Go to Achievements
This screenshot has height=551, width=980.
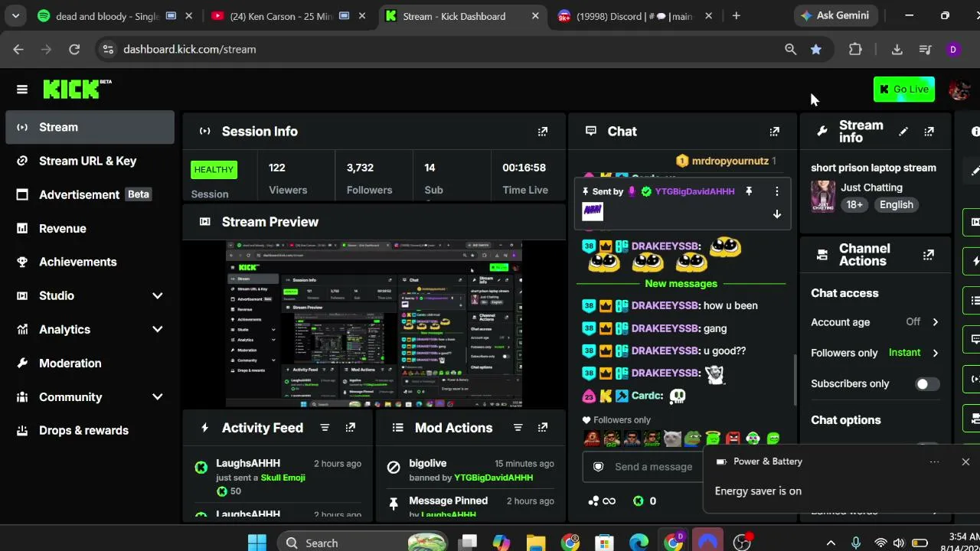[x=90, y=262]
